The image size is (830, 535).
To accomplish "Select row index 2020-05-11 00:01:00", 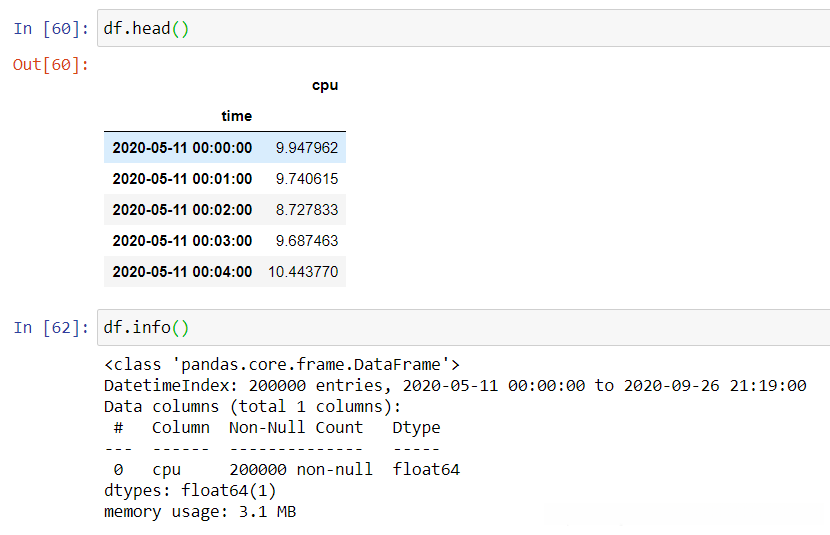I will coord(182,179).
